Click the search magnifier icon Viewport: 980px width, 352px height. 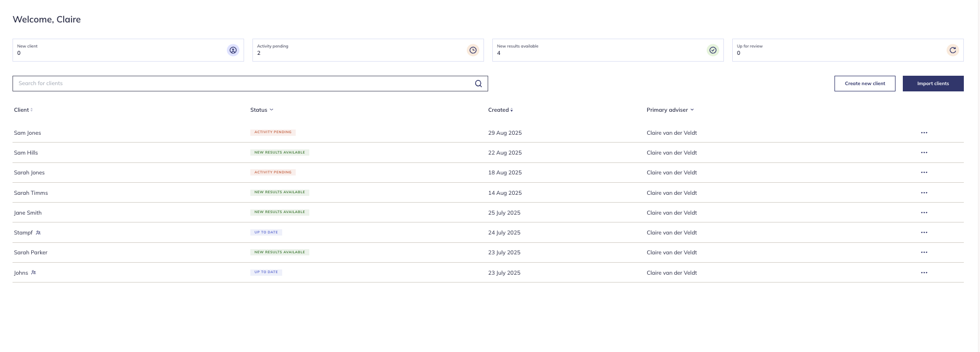(478, 84)
